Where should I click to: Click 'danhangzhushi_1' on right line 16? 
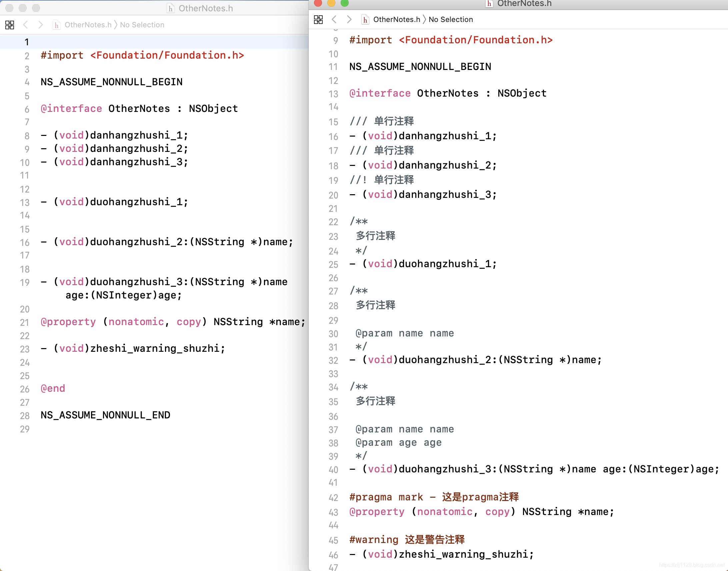pyautogui.click(x=423, y=136)
